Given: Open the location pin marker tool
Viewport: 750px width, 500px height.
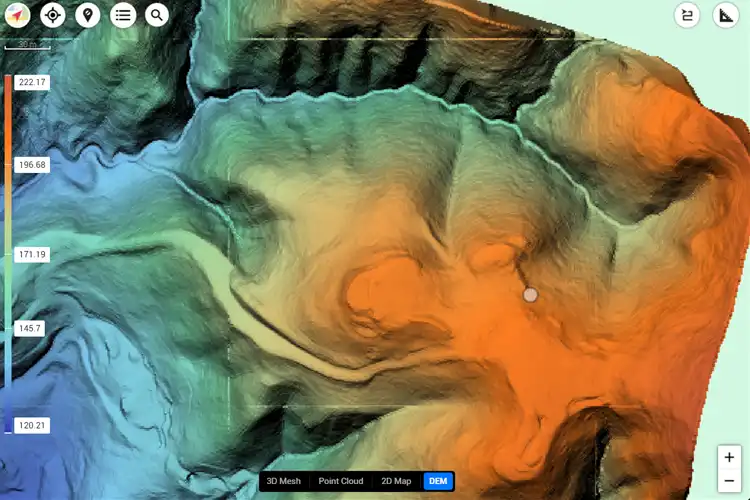Looking at the screenshot, I should coord(87,15).
